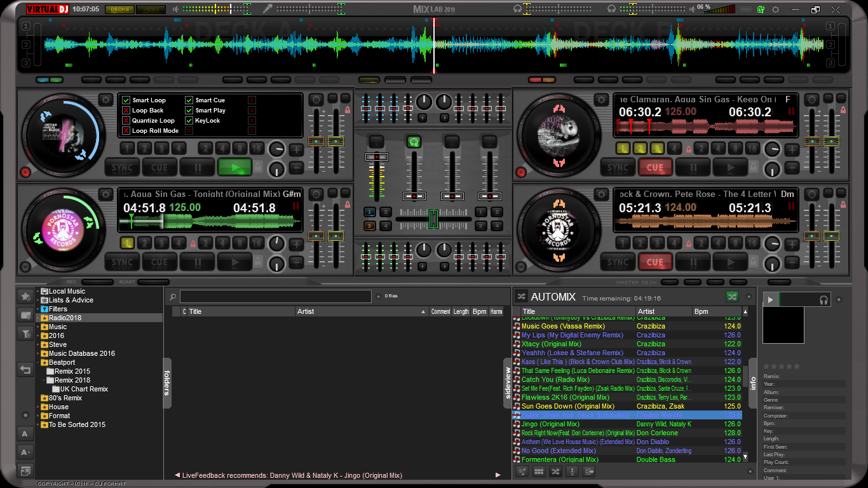Click the green exit icon in top bar
This screenshot has height=488, width=868.
pyautogui.click(x=761, y=10)
